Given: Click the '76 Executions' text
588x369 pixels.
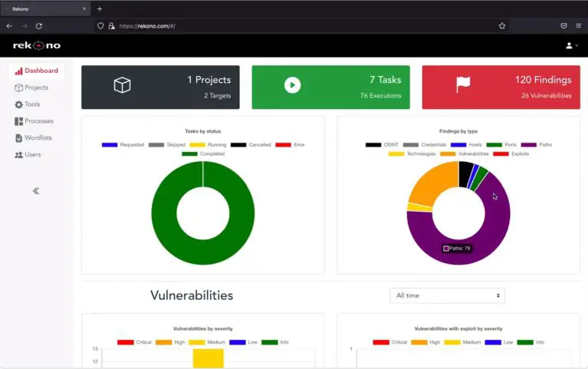Looking at the screenshot, I should [x=380, y=96].
